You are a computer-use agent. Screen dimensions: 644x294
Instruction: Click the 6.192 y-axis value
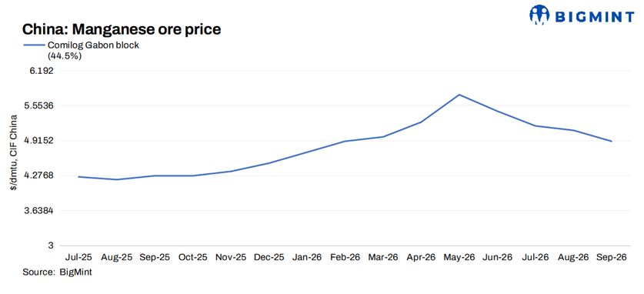42,71
